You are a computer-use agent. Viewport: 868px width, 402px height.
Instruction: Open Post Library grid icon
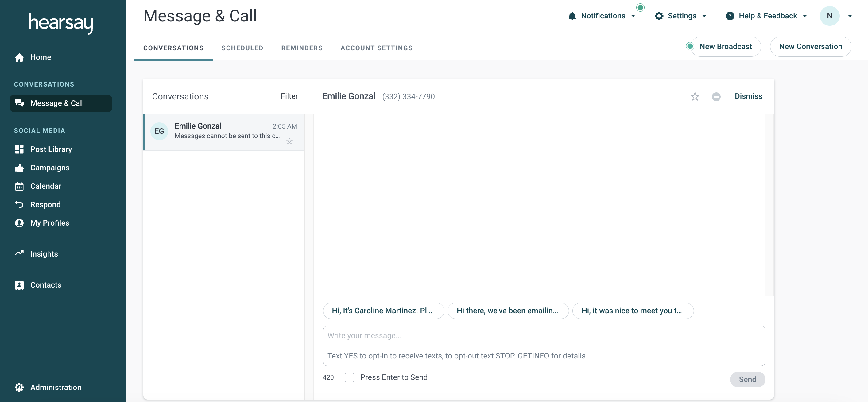tap(19, 149)
